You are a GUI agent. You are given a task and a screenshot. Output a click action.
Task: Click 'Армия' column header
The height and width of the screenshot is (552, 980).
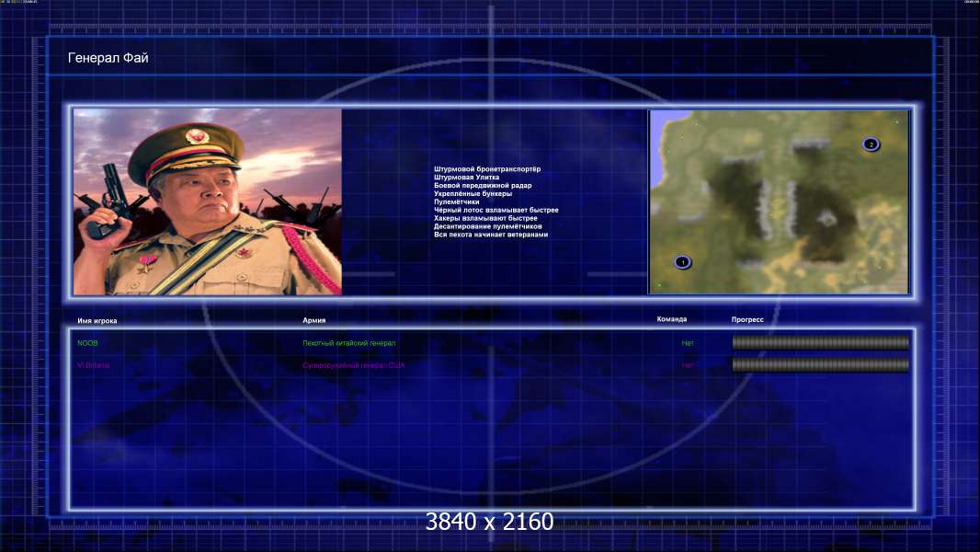coord(313,320)
